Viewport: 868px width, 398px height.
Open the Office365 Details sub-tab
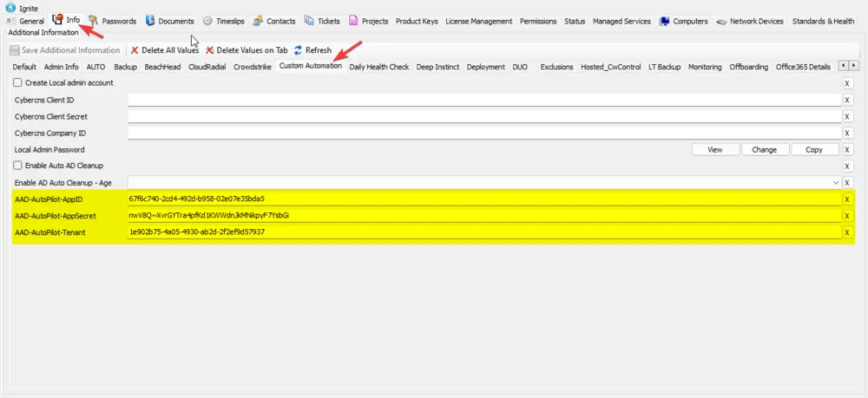[x=803, y=67]
